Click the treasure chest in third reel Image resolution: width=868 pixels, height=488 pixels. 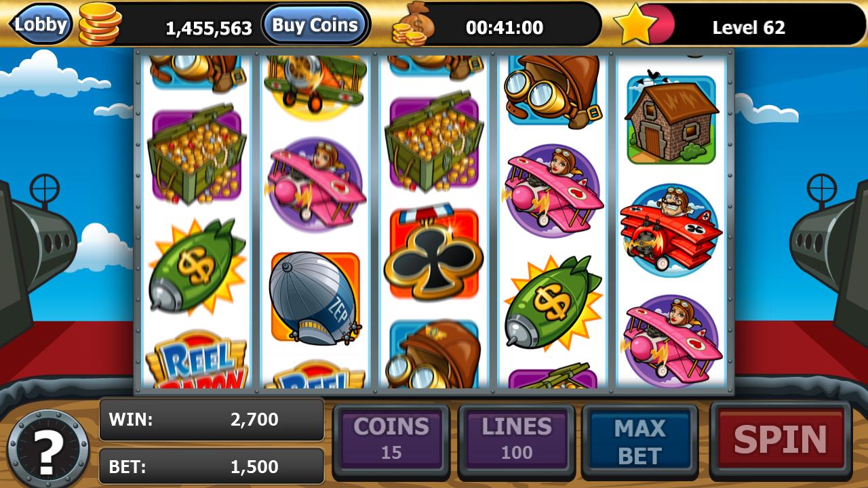[x=433, y=144]
